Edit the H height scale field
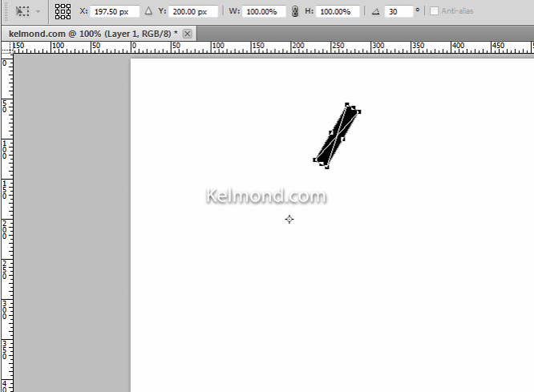The image size is (534, 392). click(x=338, y=11)
